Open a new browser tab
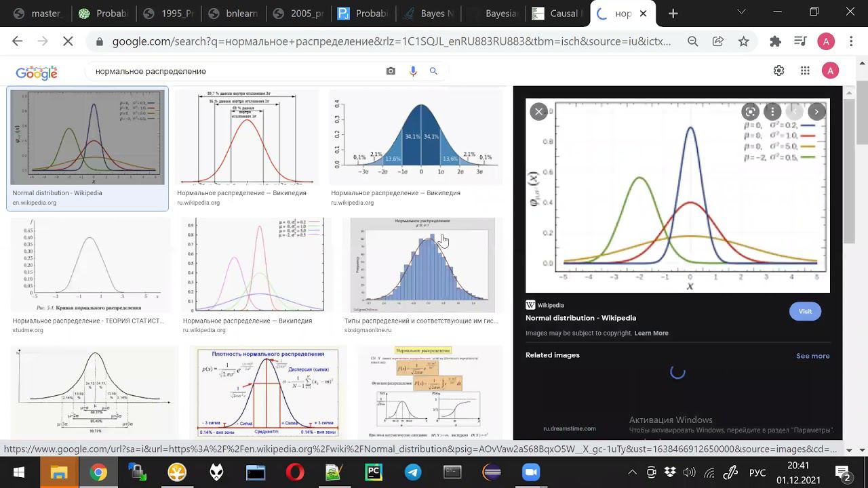The width and height of the screenshot is (868, 488). (x=673, y=14)
